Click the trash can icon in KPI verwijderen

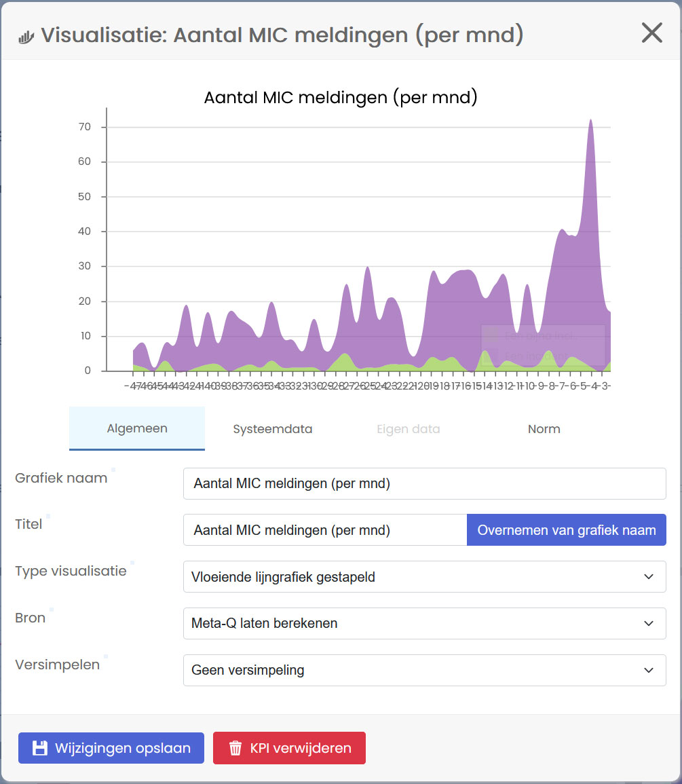[x=235, y=748]
